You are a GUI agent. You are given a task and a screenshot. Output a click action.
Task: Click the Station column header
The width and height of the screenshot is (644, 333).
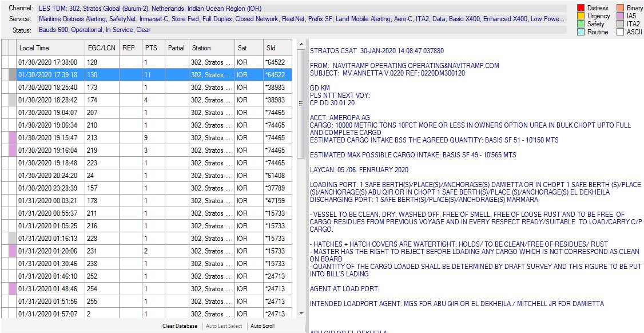pos(212,48)
